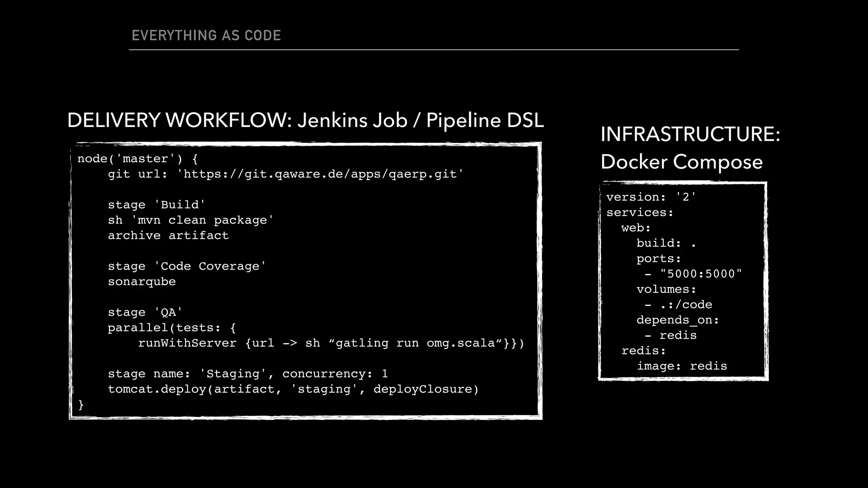Click the 'image: redis' line
The image size is (868, 488).
pyautogui.click(x=682, y=366)
